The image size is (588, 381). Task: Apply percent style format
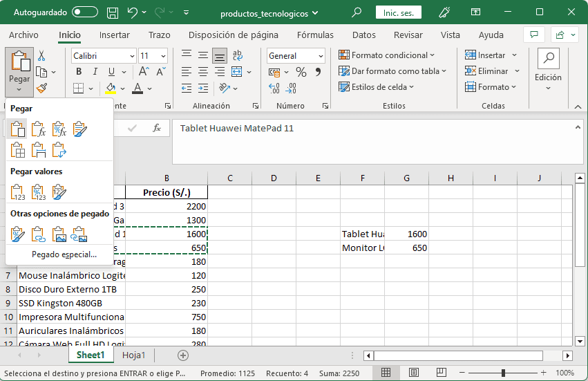pos(301,72)
